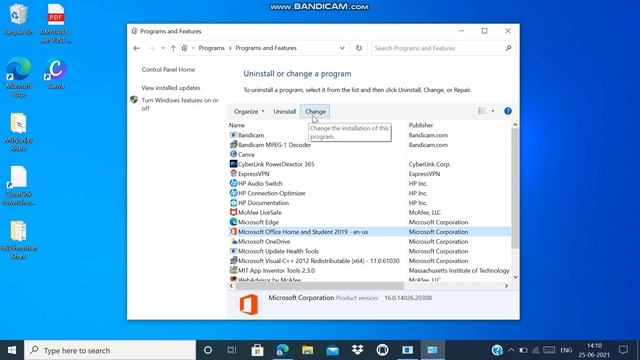Open the help icon in toolbar
640x360 pixels.
pyautogui.click(x=508, y=111)
